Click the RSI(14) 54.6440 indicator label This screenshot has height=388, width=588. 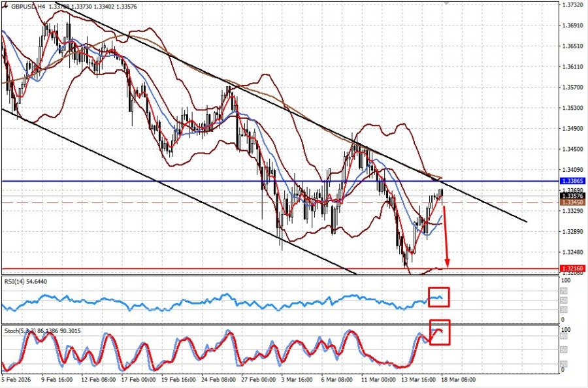26,281
